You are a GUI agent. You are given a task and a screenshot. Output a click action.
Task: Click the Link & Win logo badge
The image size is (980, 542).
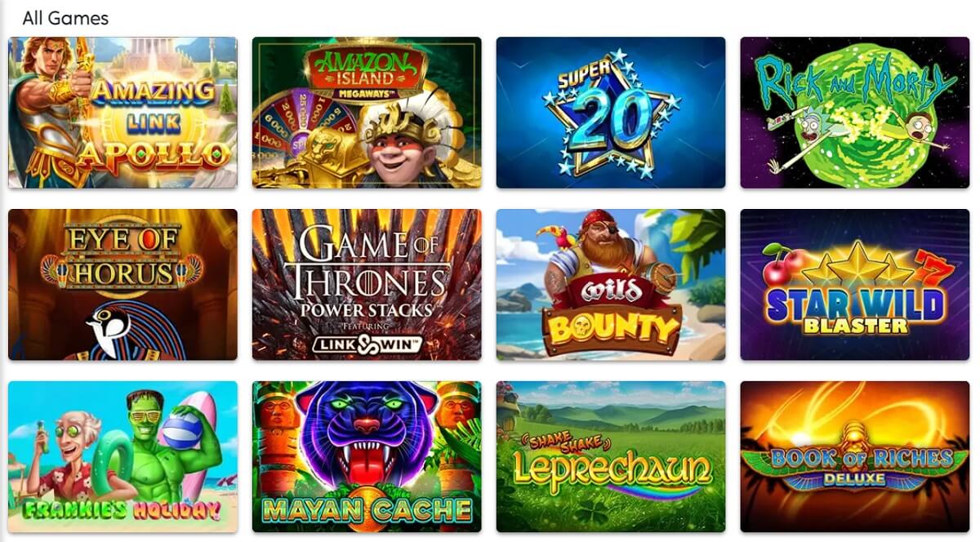click(x=367, y=344)
